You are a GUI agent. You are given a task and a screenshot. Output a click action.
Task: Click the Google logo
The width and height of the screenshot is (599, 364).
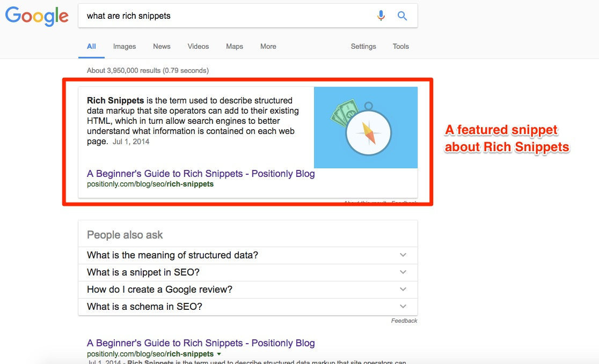pyautogui.click(x=36, y=16)
